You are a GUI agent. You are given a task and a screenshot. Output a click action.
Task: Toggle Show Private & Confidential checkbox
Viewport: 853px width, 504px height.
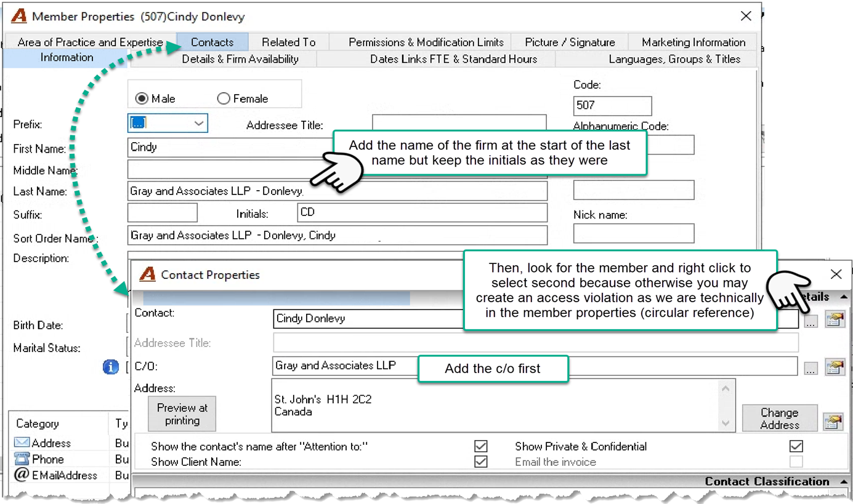pyautogui.click(x=796, y=446)
